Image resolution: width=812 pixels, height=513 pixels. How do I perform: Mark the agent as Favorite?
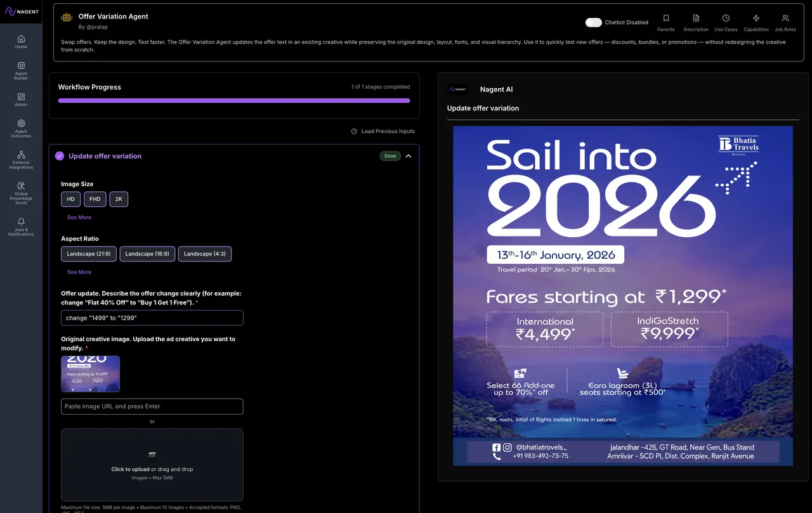tap(666, 23)
